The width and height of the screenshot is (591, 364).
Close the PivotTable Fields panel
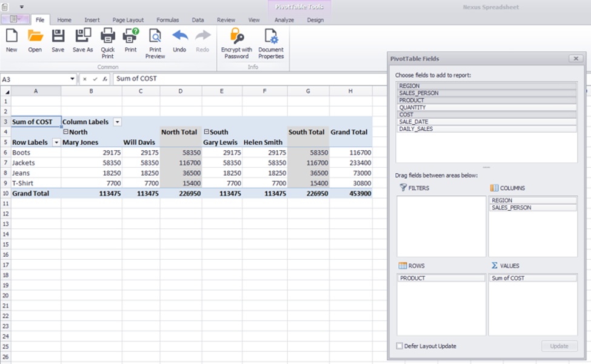pos(575,59)
